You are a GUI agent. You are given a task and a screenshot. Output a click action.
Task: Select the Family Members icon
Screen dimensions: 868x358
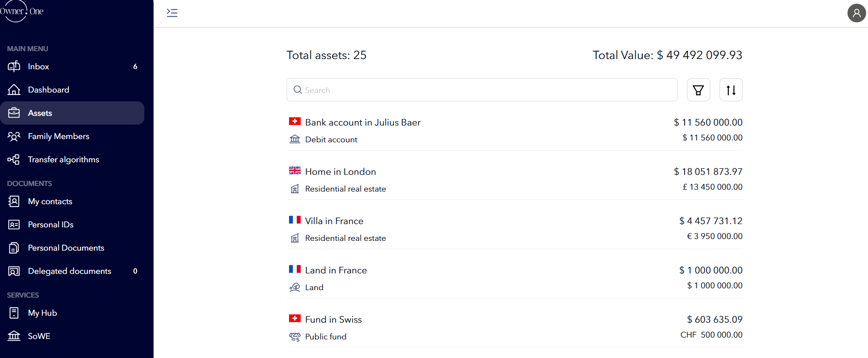(14, 136)
